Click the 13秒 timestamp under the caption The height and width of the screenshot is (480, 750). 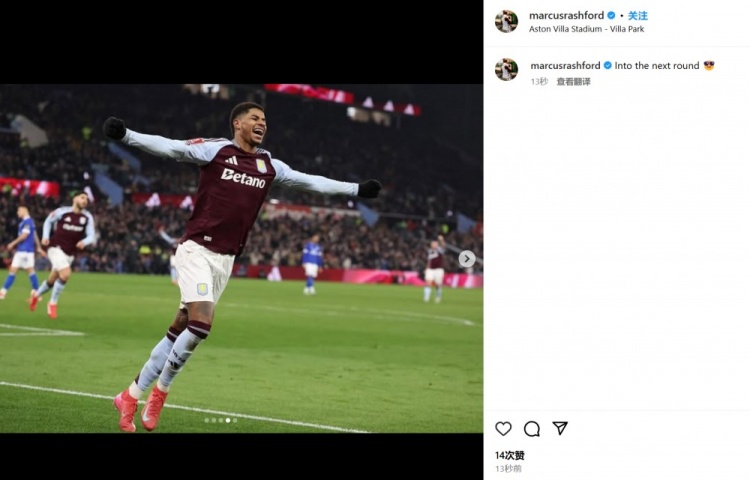[x=539, y=82]
